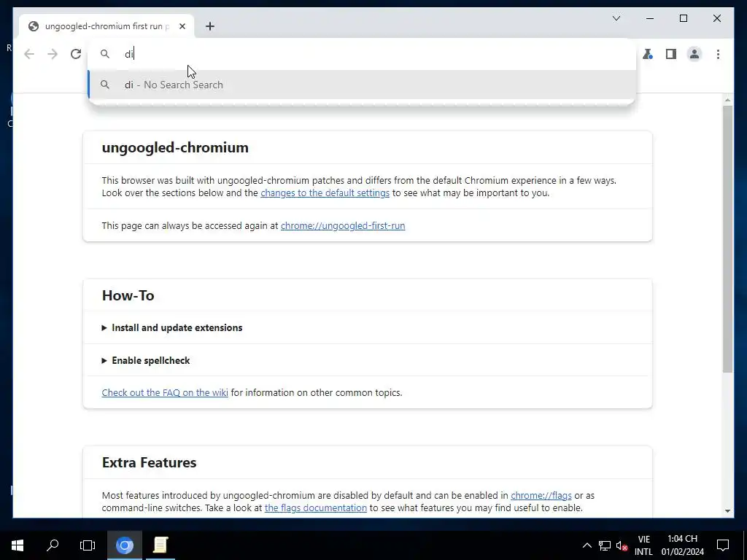Viewport: 747px width, 560px height.
Task: Click the script file taskbar icon
Action: coord(160,545)
